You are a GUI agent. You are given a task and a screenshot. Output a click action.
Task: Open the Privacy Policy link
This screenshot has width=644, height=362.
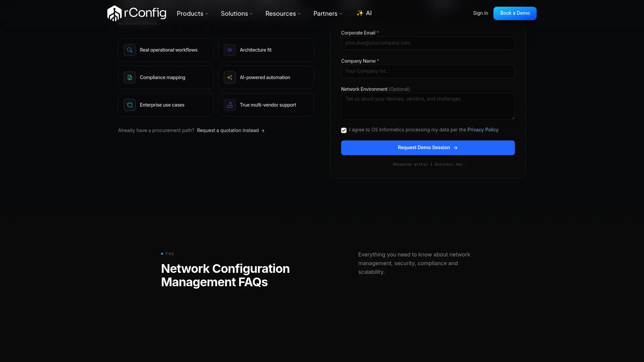click(483, 130)
